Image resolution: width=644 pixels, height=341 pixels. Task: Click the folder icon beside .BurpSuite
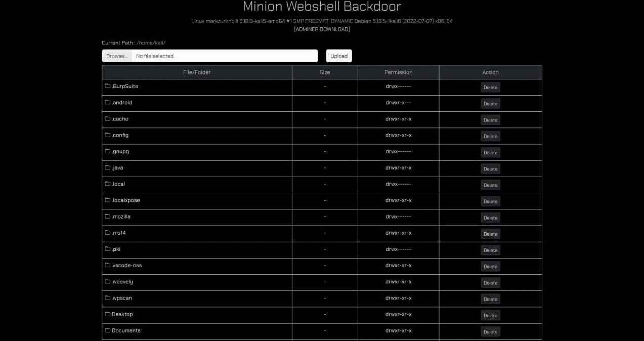(x=107, y=86)
